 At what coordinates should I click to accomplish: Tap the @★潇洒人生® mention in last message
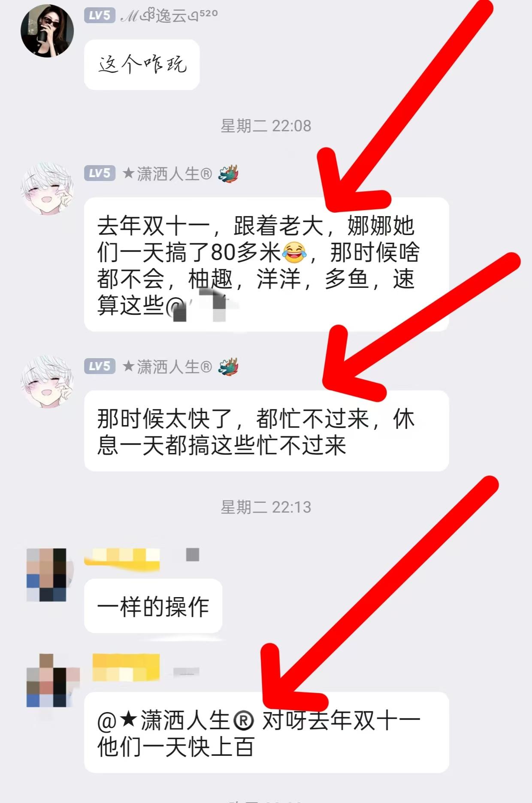tap(176, 721)
